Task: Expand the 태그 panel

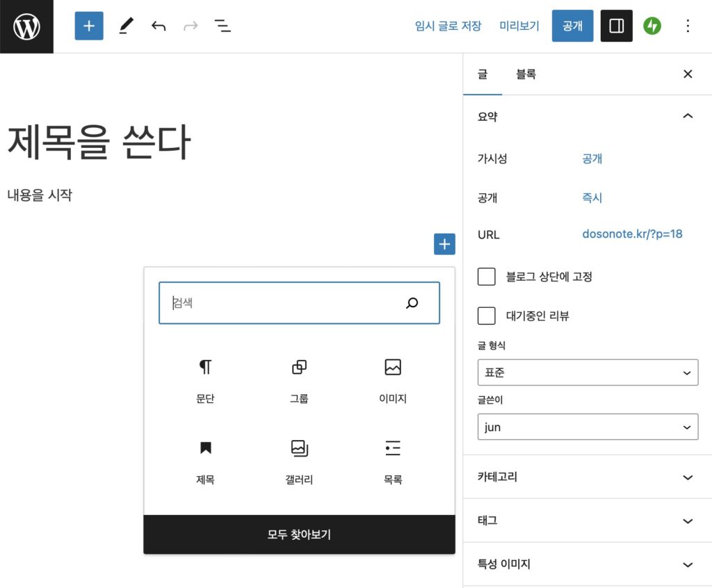Action: pyautogui.click(x=588, y=521)
